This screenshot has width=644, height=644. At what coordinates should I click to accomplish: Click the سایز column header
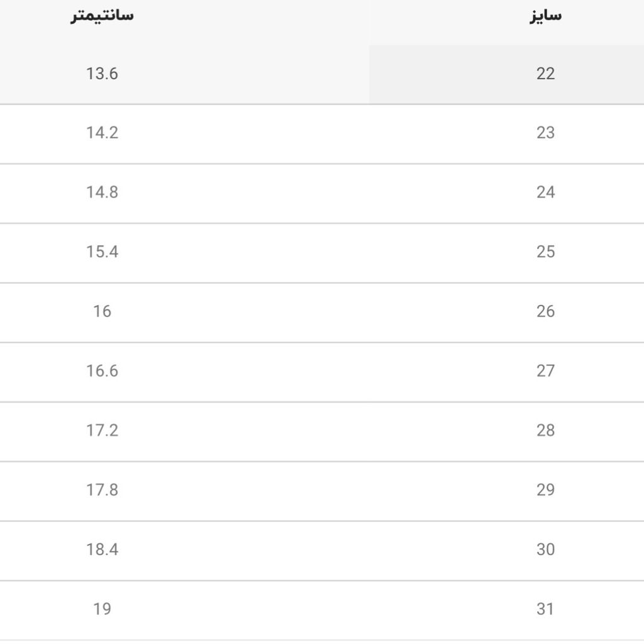tap(545, 16)
